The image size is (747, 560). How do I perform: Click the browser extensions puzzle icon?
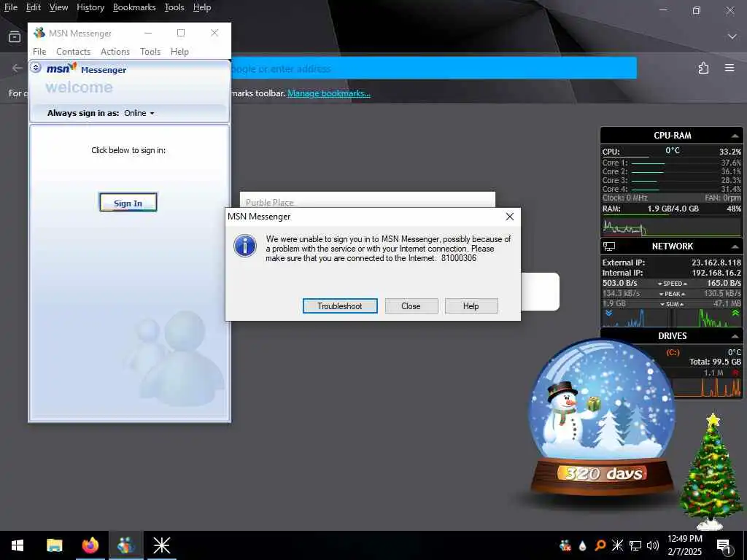point(704,68)
